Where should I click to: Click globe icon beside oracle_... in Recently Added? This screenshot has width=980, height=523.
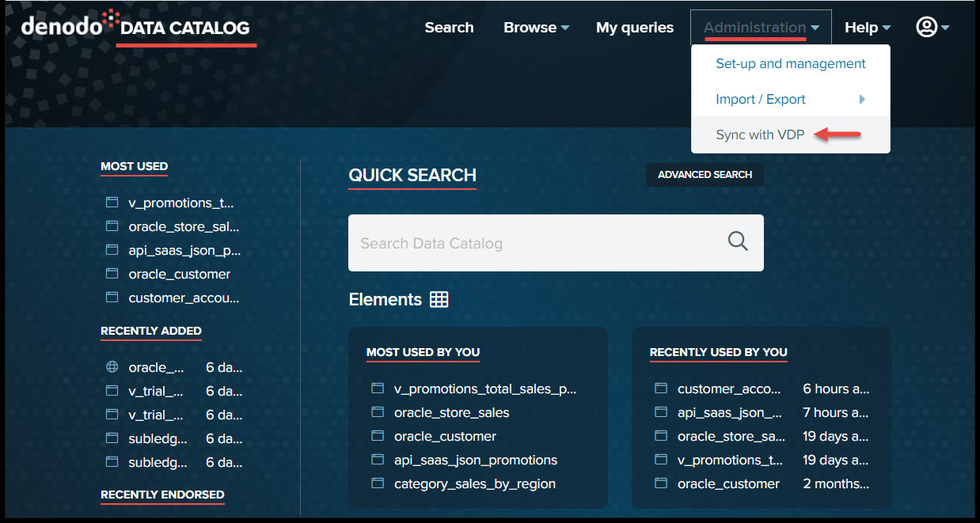pyautogui.click(x=112, y=367)
